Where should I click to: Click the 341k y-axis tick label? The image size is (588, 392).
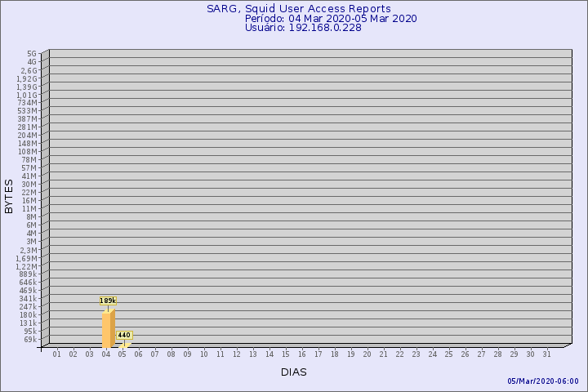29,299
